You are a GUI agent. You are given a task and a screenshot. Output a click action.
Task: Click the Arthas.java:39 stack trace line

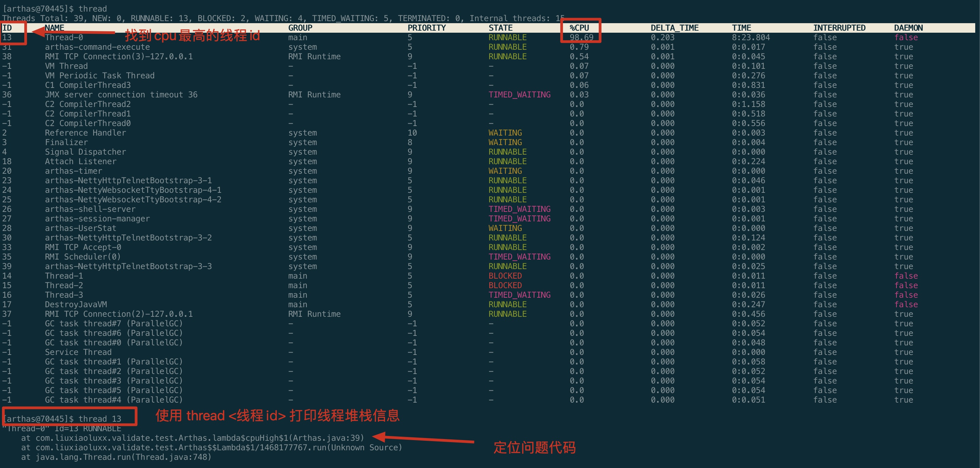pyautogui.click(x=192, y=438)
